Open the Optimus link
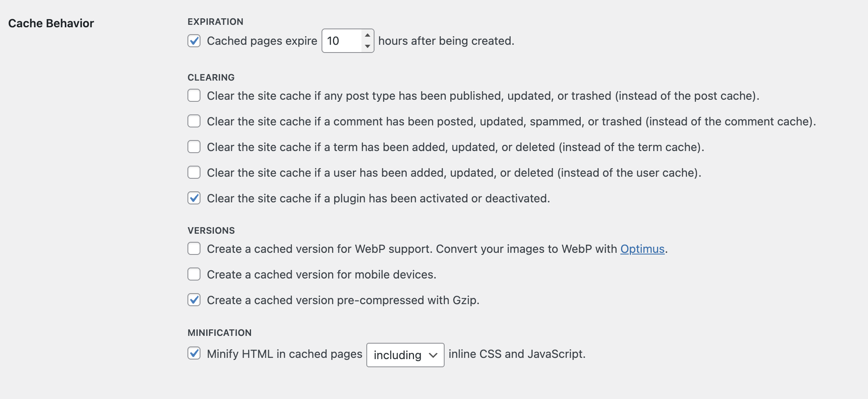 642,249
